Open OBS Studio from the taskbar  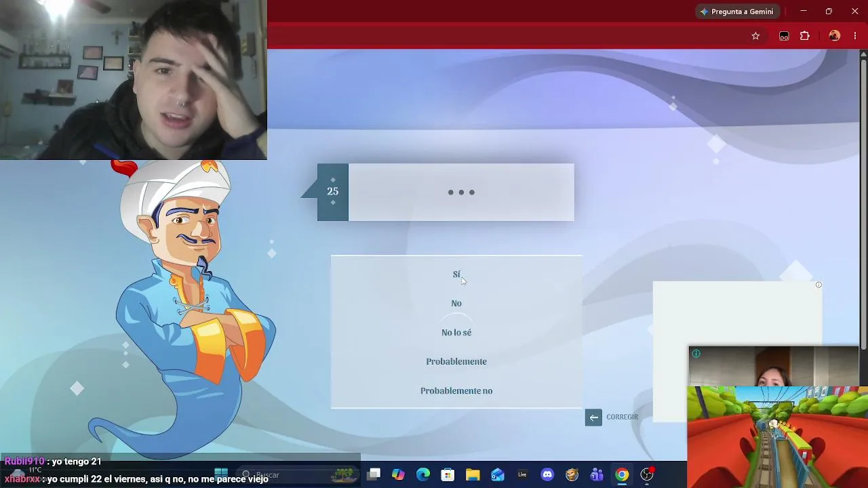[647, 475]
